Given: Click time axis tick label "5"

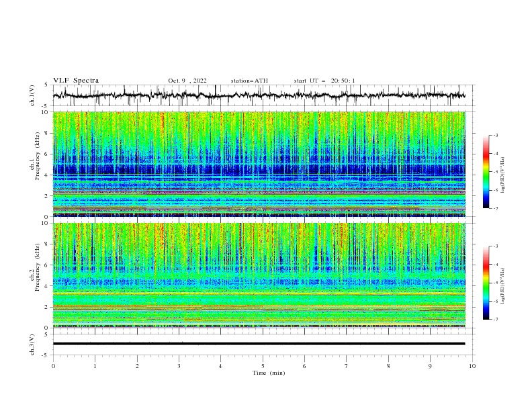Looking at the screenshot, I should coord(263,366).
